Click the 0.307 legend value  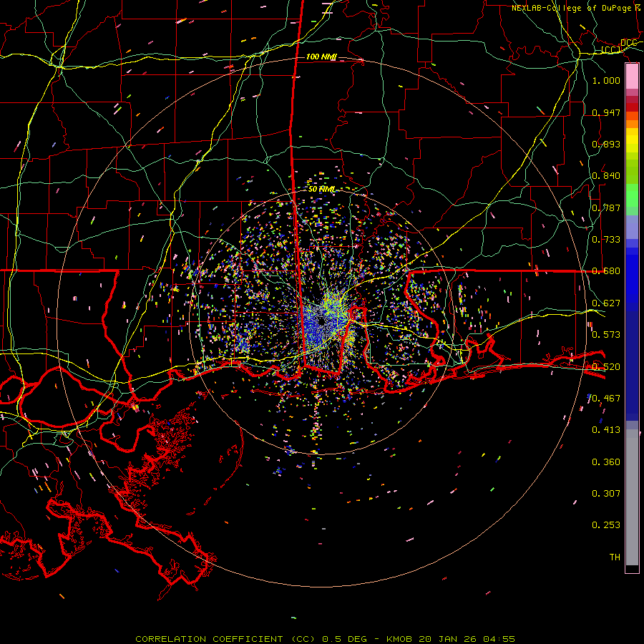[606, 494]
